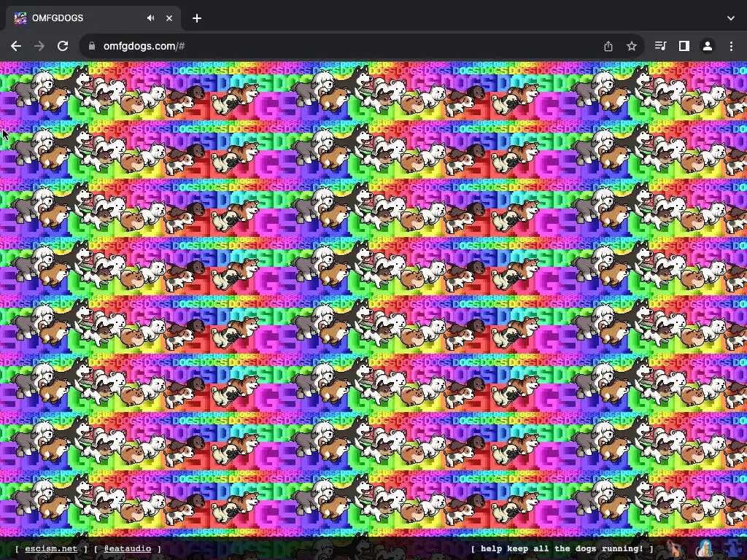Click the blue pixel dog footer icon
The height and width of the screenshot is (560, 747).
733,549
